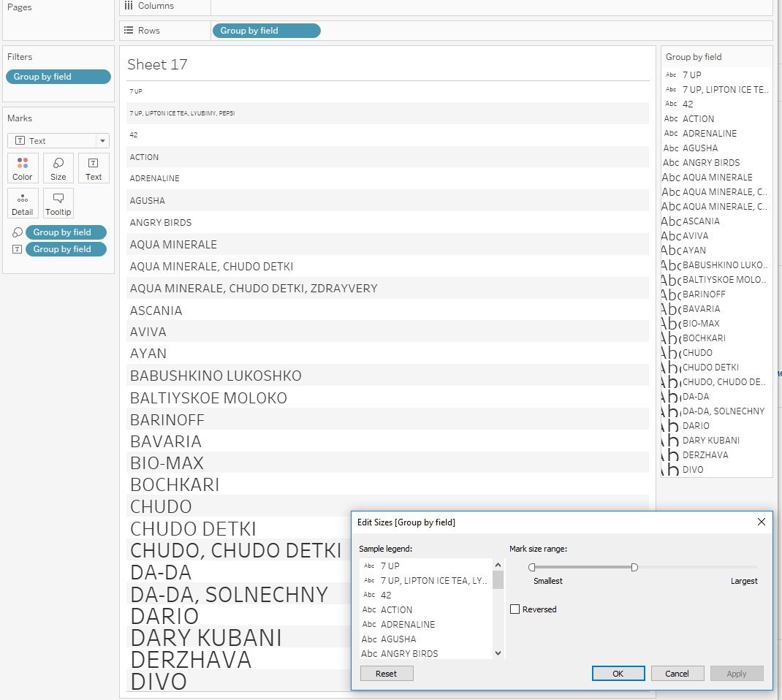This screenshot has width=782, height=700.
Task: Click BAVARIA in the right size legend
Action: pyautogui.click(x=701, y=308)
